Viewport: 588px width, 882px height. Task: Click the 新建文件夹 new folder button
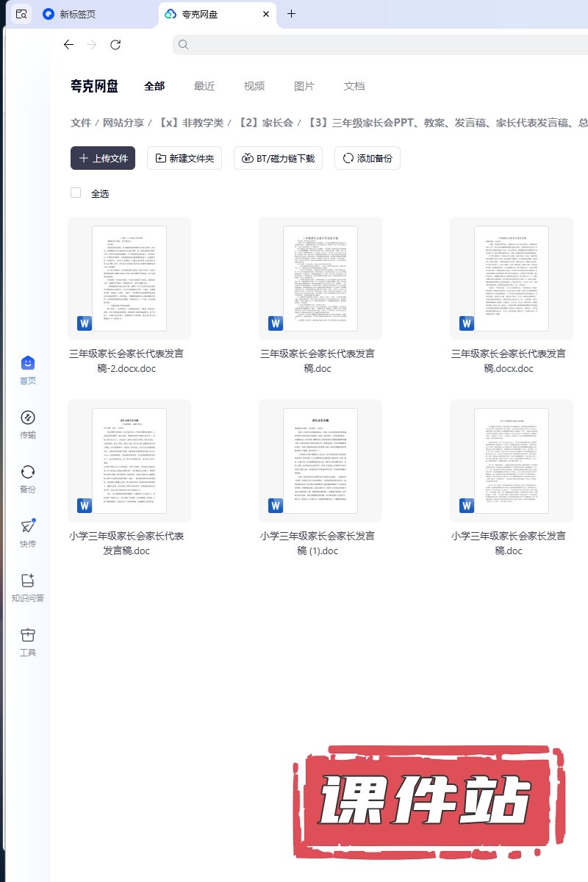pos(184,158)
